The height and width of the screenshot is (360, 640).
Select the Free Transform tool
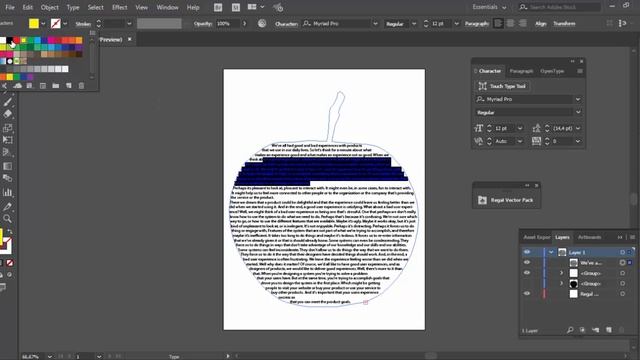click(x=7, y=140)
